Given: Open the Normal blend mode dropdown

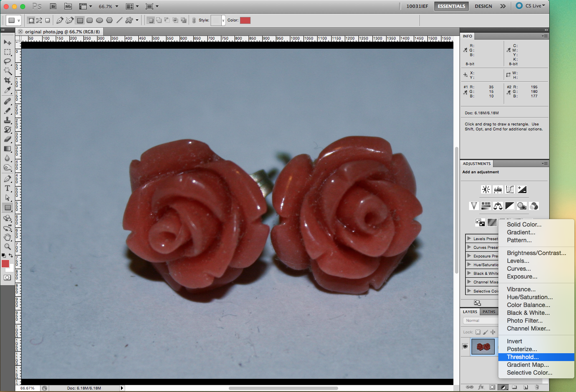Looking at the screenshot, I should (x=481, y=321).
